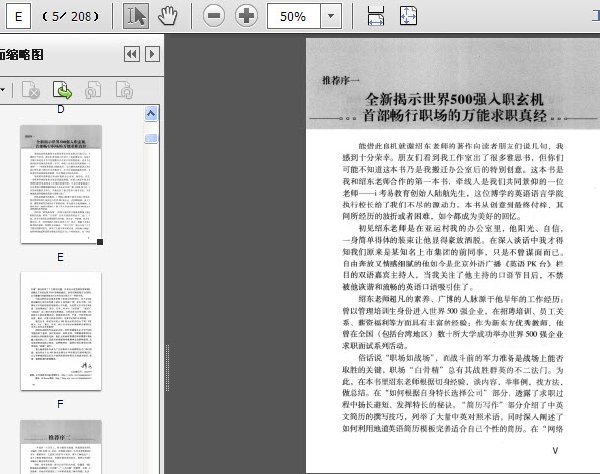The width and height of the screenshot is (600, 474).
Task: Select the text selection cursor tool
Action: [x=136, y=16]
